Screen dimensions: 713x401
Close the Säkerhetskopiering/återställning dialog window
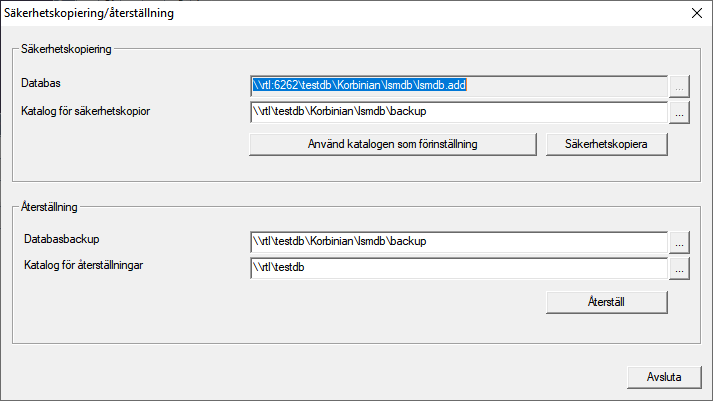click(696, 14)
